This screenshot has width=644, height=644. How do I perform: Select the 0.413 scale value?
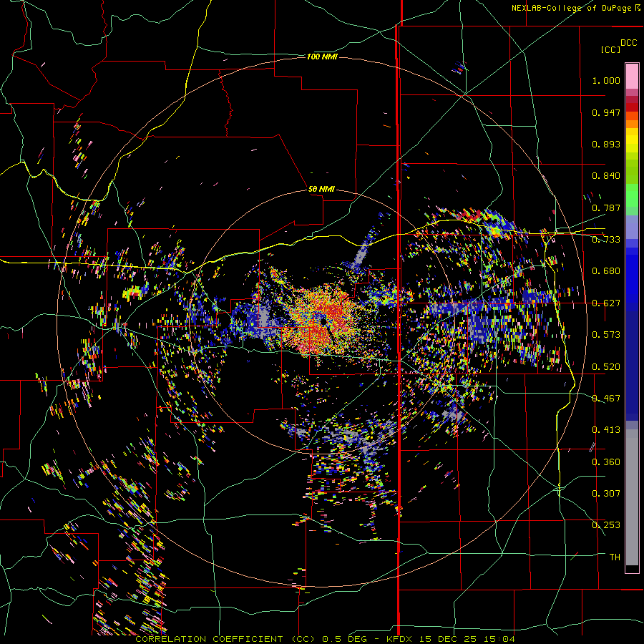click(606, 430)
